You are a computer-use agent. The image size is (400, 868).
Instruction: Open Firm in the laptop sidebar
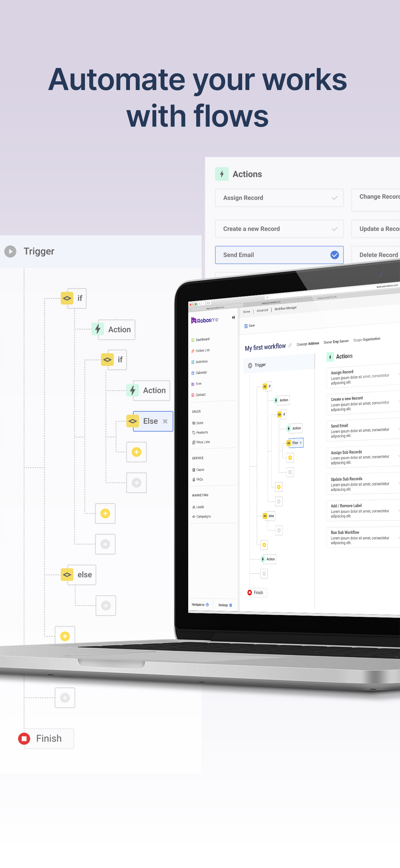point(197,384)
